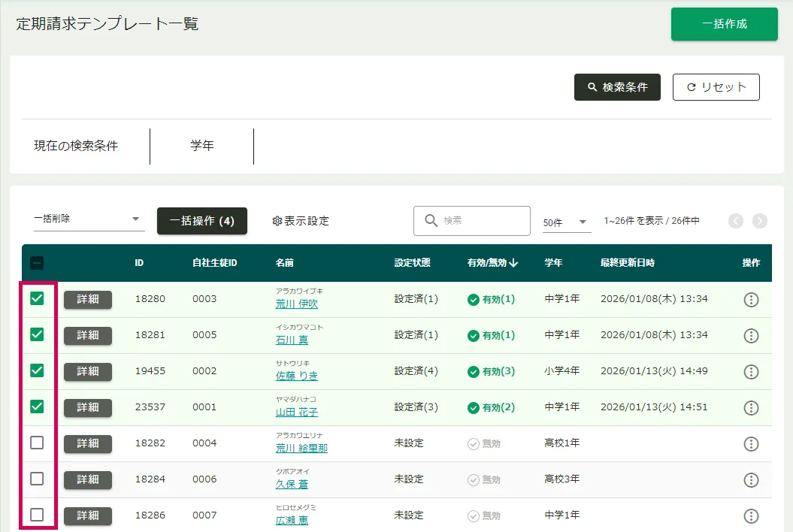The width and height of the screenshot is (793, 532).
Task: Go to next page with right arrow
Action: 759,221
